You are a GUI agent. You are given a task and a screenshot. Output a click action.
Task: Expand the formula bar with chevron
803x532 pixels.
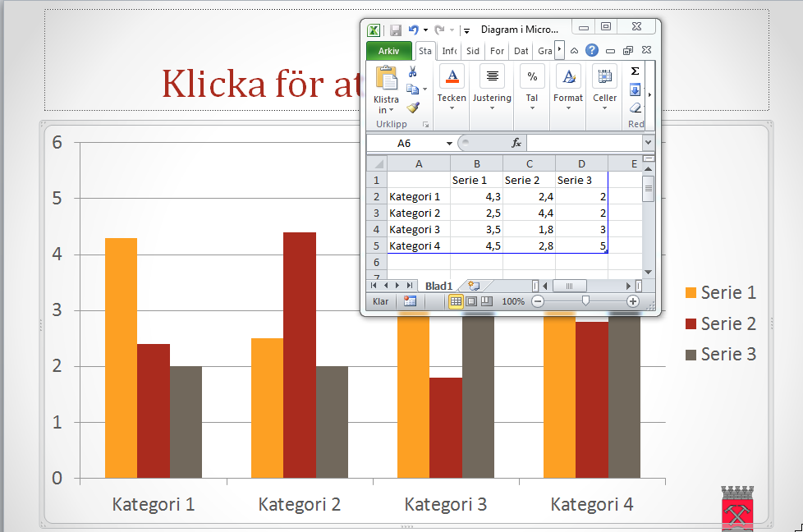tap(649, 143)
